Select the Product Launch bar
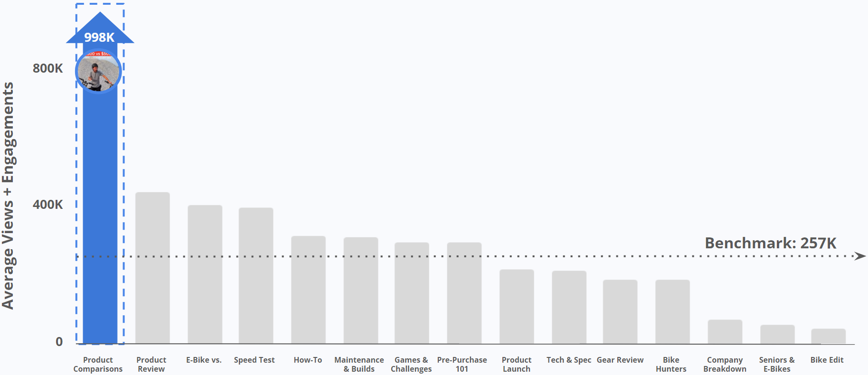 [517, 307]
